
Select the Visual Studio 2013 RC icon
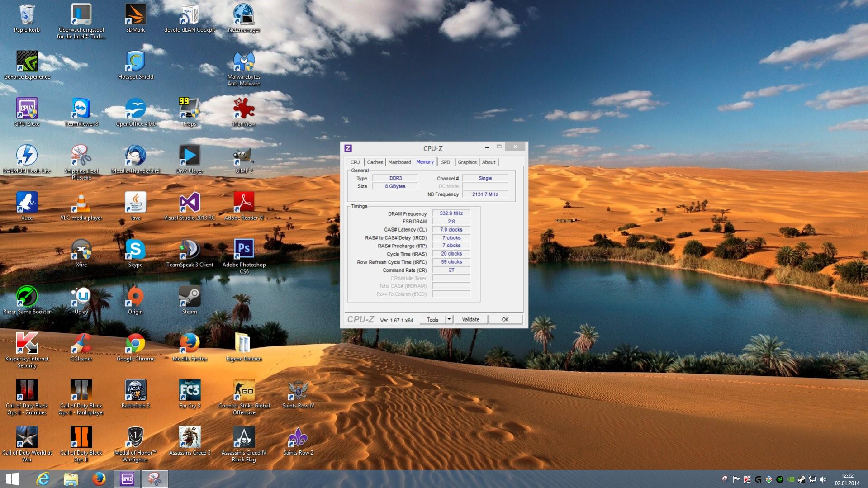click(190, 207)
